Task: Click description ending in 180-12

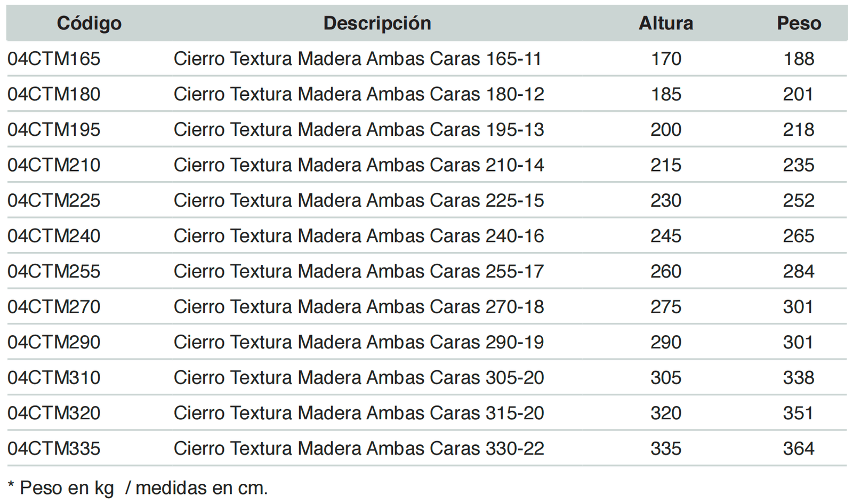Action: coord(359,94)
